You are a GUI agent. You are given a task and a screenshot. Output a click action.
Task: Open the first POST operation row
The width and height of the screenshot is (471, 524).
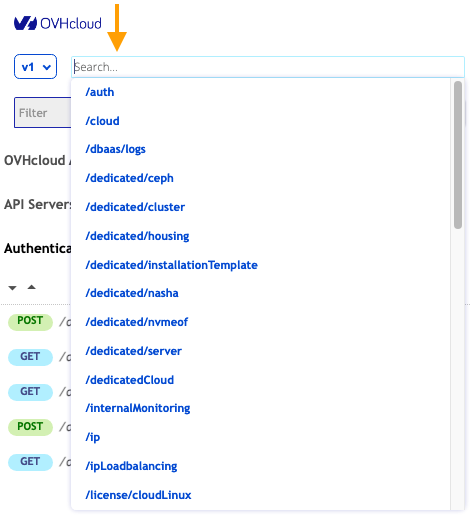pos(39,322)
